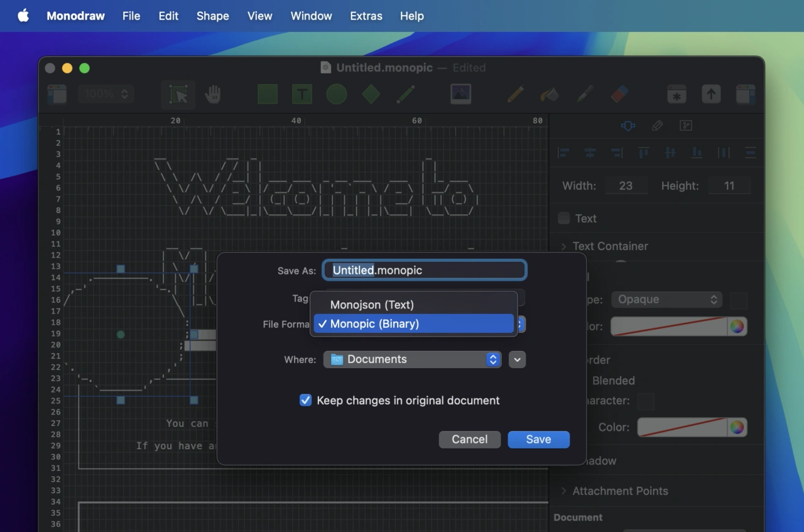Click the Pencil tool icon

click(x=516, y=94)
